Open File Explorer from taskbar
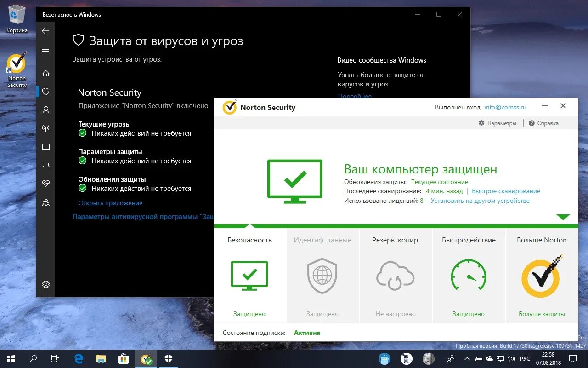Screen dimensions: 588x368 click(101, 359)
